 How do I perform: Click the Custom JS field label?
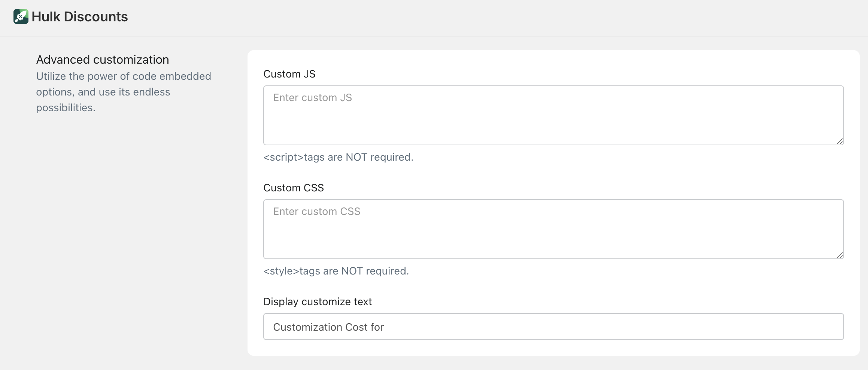click(289, 74)
